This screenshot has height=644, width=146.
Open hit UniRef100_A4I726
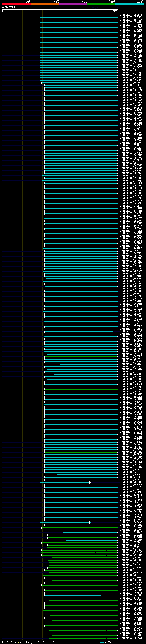click(x=131, y=319)
